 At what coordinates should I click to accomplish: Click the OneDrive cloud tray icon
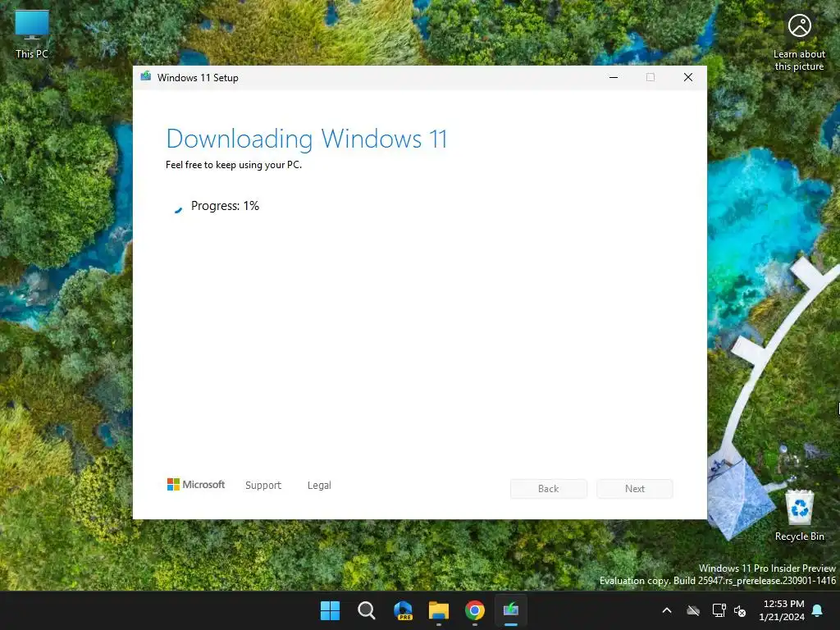(x=693, y=610)
